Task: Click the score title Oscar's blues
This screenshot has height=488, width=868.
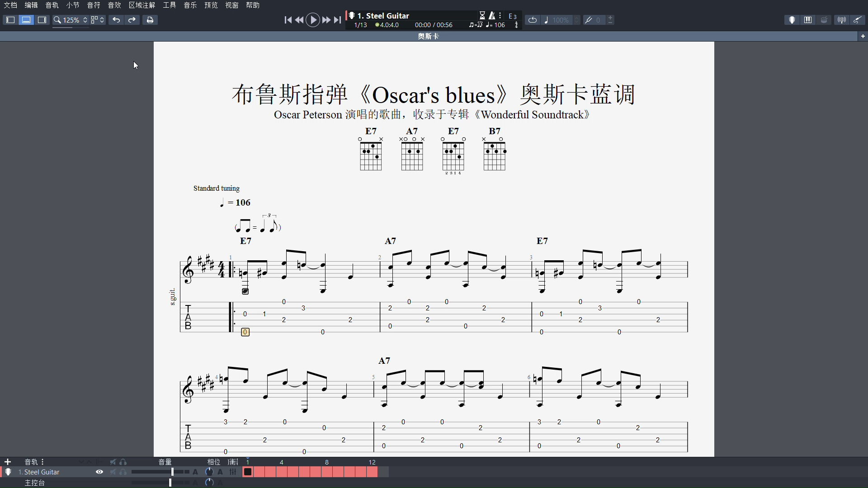Action: pyautogui.click(x=434, y=94)
